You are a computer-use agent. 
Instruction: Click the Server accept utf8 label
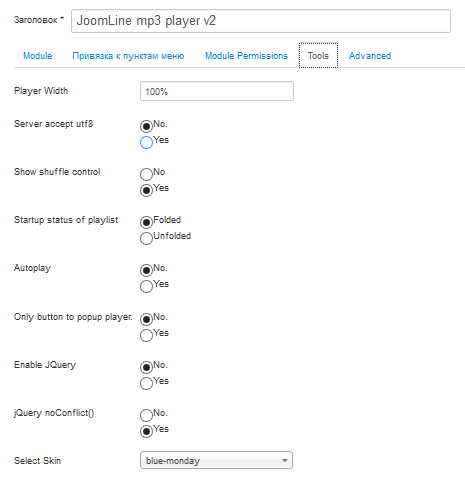[x=53, y=124]
